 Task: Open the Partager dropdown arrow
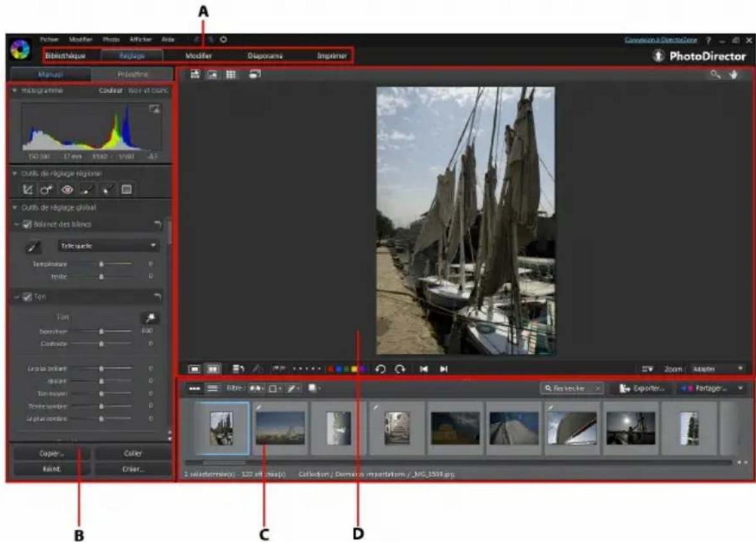pos(741,388)
